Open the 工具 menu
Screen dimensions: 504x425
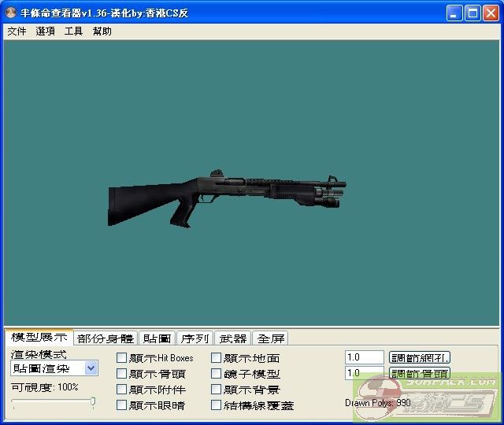(x=73, y=31)
